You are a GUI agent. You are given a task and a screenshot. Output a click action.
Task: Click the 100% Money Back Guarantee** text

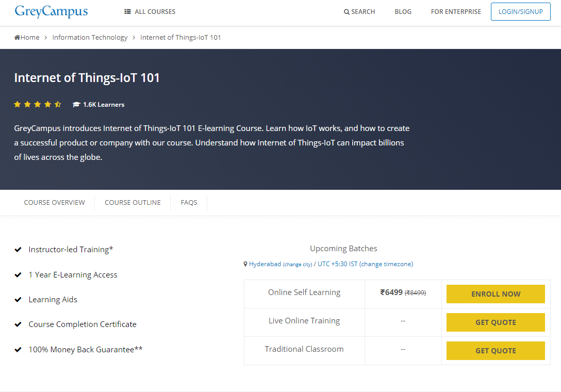click(x=86, y=349)
